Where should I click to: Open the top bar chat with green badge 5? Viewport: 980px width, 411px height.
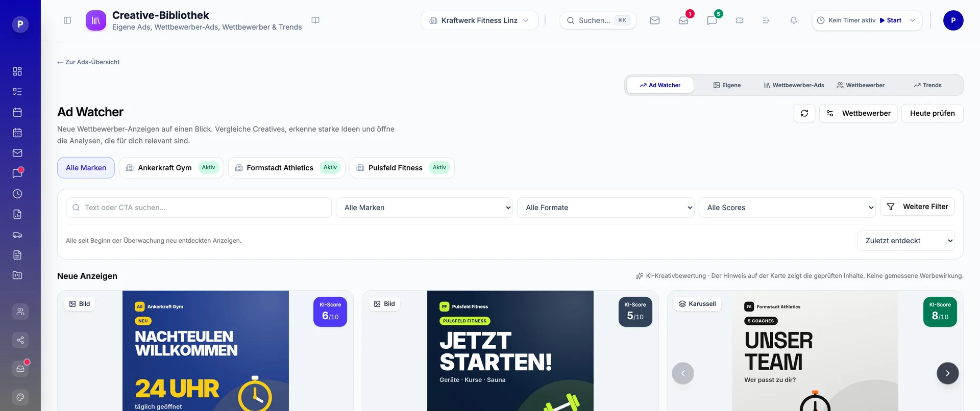point(712,20)
